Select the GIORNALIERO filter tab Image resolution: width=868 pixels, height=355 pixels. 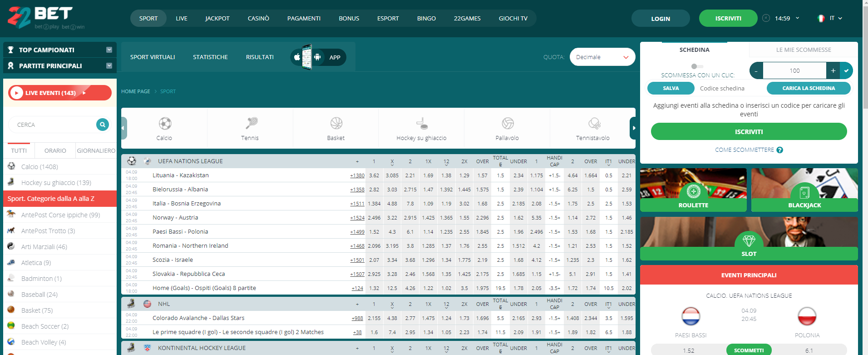pos(96,150)
